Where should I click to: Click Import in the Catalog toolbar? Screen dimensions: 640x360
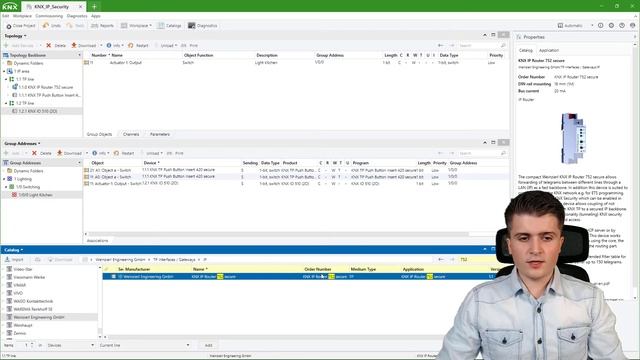point(14,260)
